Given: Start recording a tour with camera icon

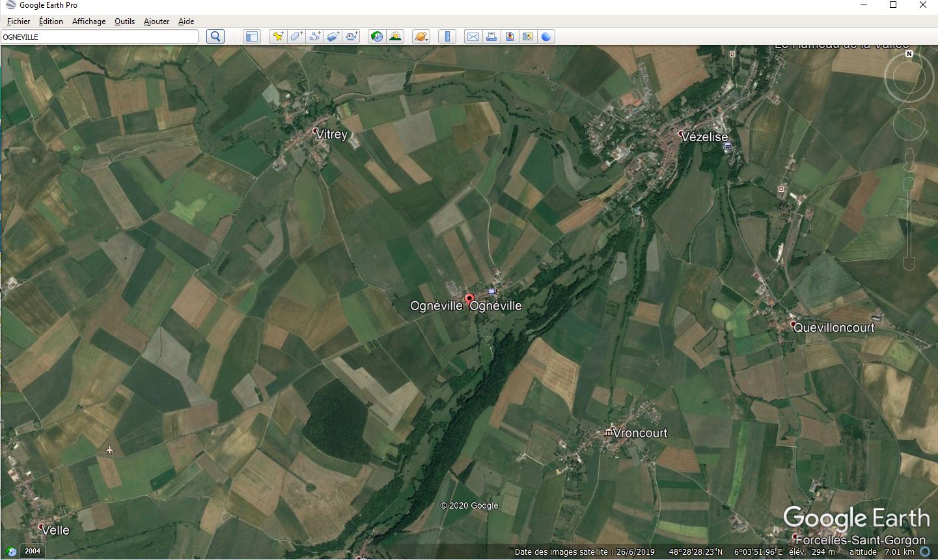Looking at the screenshot, I should coord(351,36).
